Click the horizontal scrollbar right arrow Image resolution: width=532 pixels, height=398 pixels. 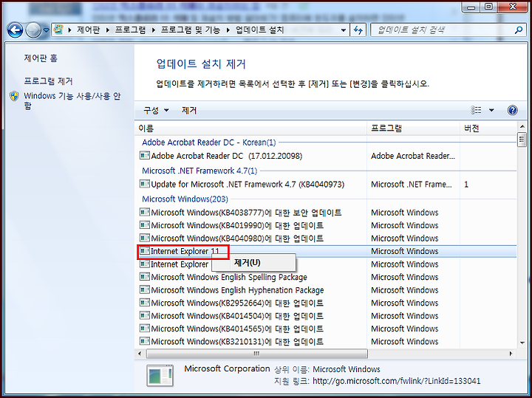pyautogui.click(x=511, y=354)
